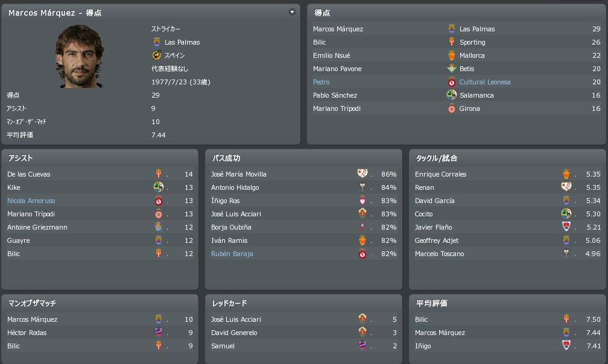Click the Mallorca badge in top scorers list
The image size is (608, 364).
pyautogui.click(x=451, y=55)
